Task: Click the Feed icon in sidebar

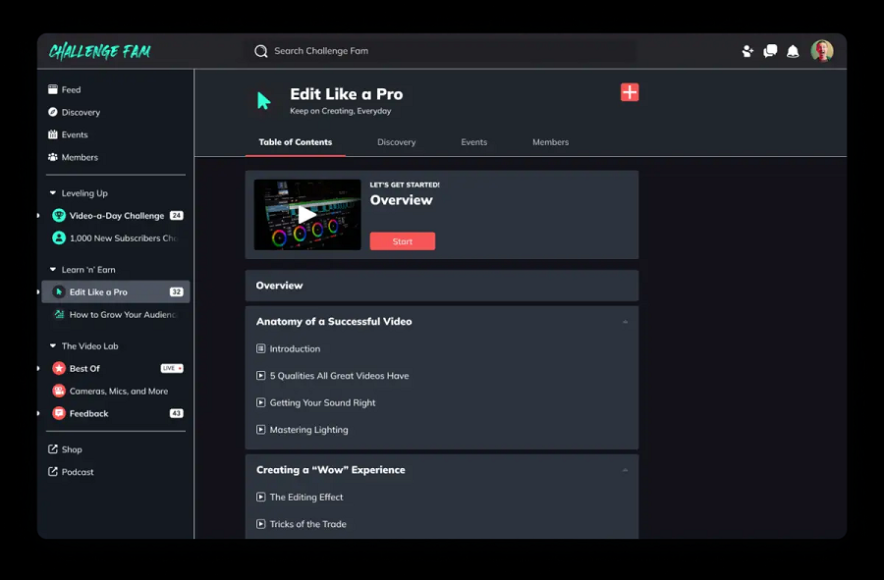Action: click(x=53, y=89)
